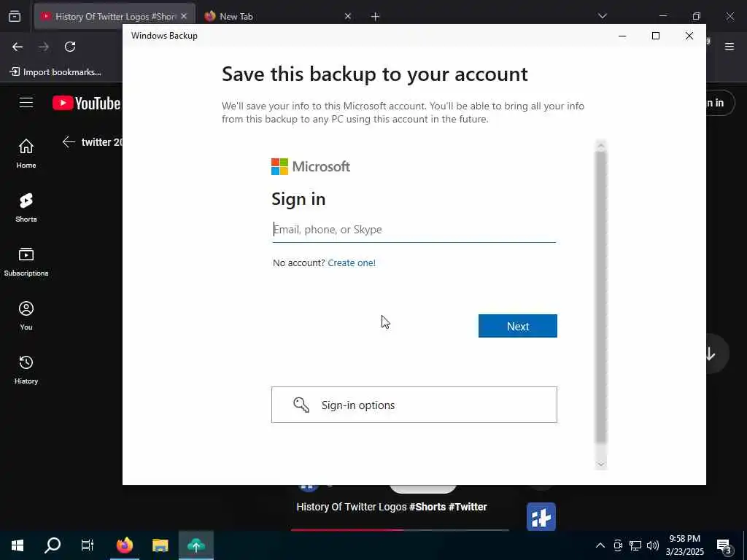Open File Explorer from the taskbar

click(160, 545)
